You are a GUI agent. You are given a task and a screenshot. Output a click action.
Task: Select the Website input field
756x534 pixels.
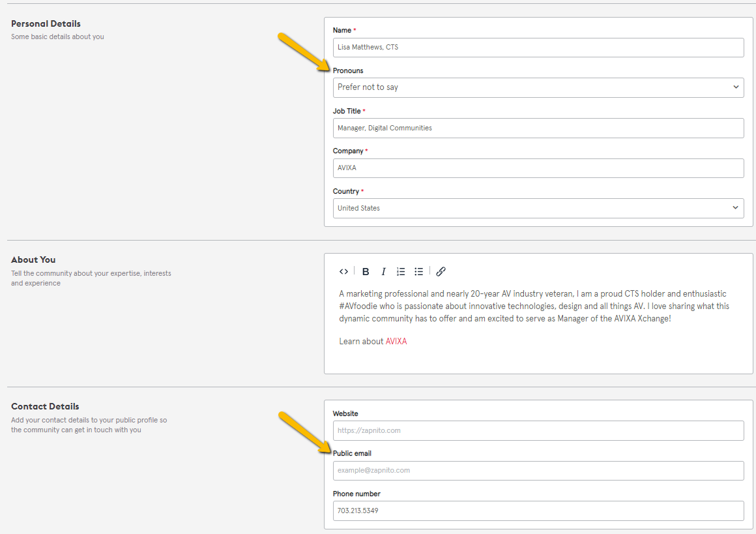tap(538, 430)
